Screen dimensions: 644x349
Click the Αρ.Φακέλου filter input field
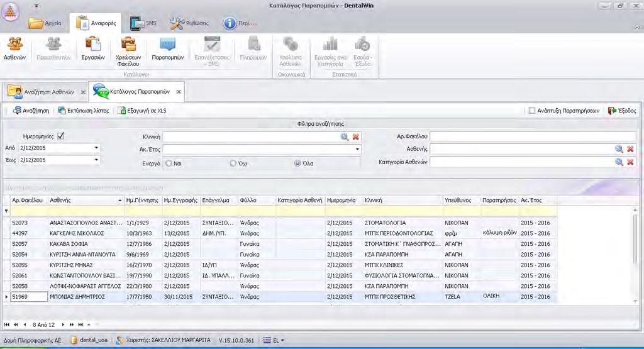pyautogui.click(x=533, y=136)
